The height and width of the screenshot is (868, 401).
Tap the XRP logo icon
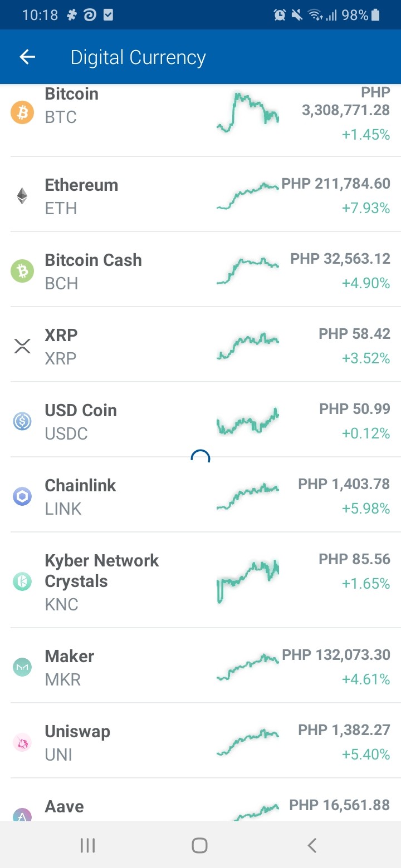(x=22, y=346)
